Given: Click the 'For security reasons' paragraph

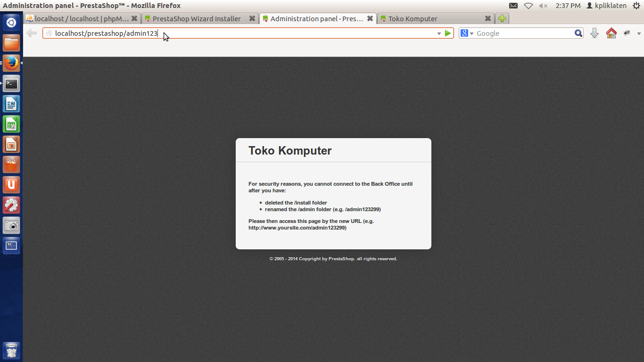Looking at the screenshot, I should click(x=330, y=187).
